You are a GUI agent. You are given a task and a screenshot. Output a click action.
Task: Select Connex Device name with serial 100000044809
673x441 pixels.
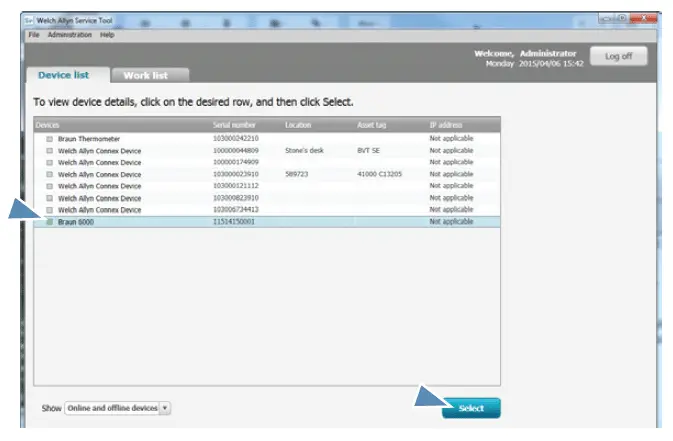[x=100, y=151]
